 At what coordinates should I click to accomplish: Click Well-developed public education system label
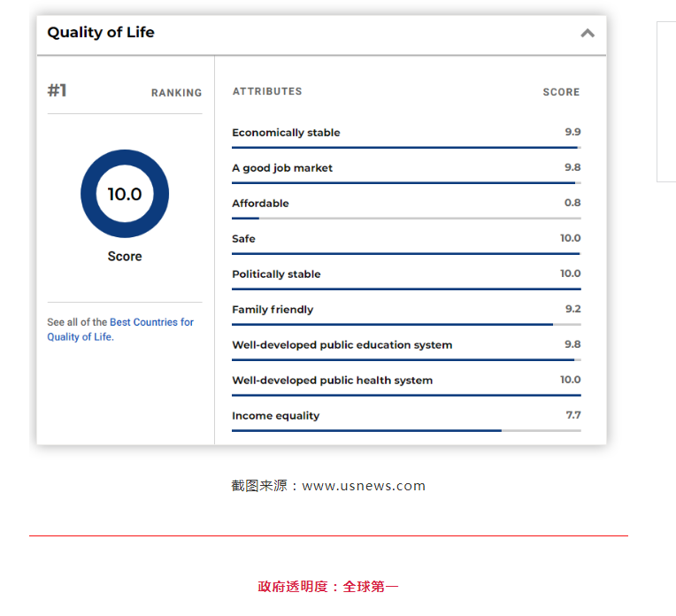point(342,345)
